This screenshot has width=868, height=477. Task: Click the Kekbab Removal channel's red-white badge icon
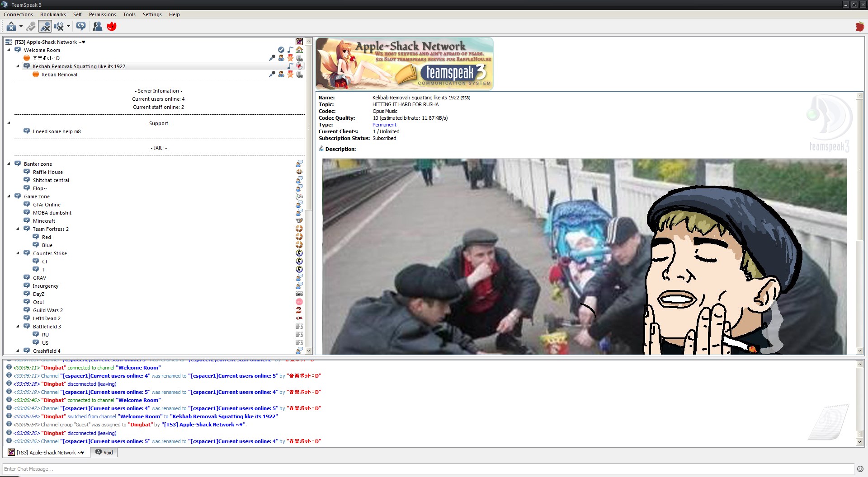click(299, 66)
